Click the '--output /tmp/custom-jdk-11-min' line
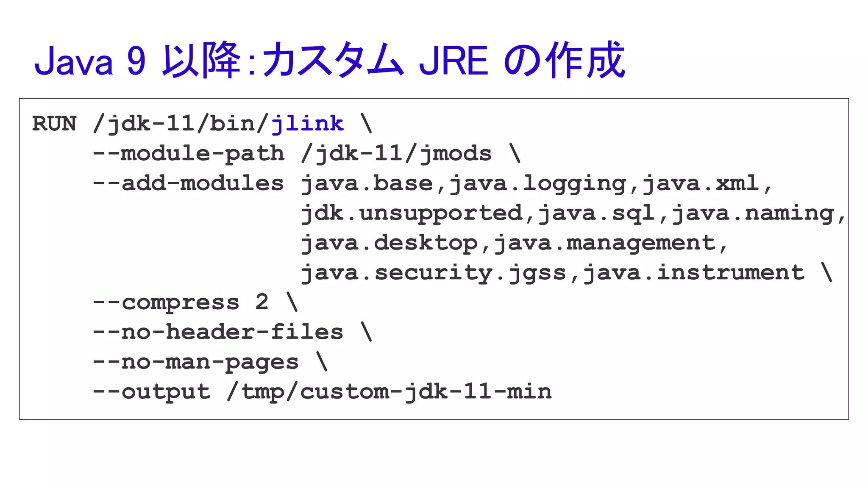Screen dimensions: 868x488 tap(322, 392)
